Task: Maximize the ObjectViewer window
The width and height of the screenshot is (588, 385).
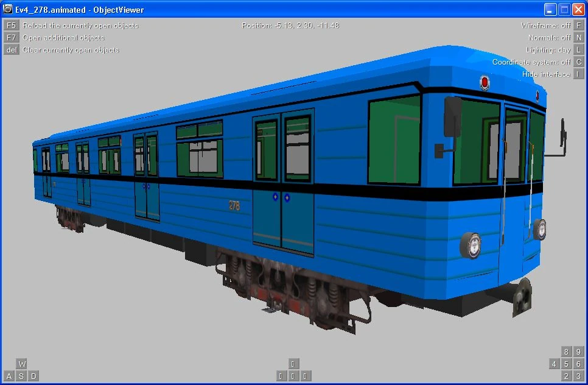Action: [564, 9]
